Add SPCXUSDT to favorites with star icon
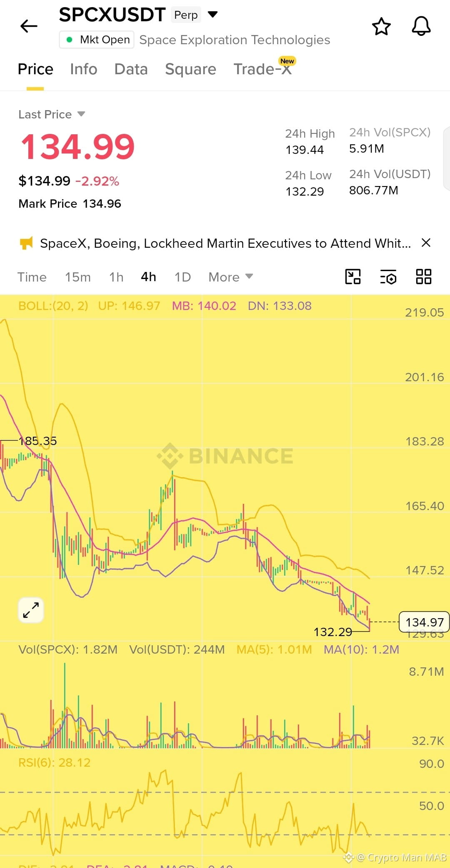This screenshot has height=868, width=450. point(381,26)
